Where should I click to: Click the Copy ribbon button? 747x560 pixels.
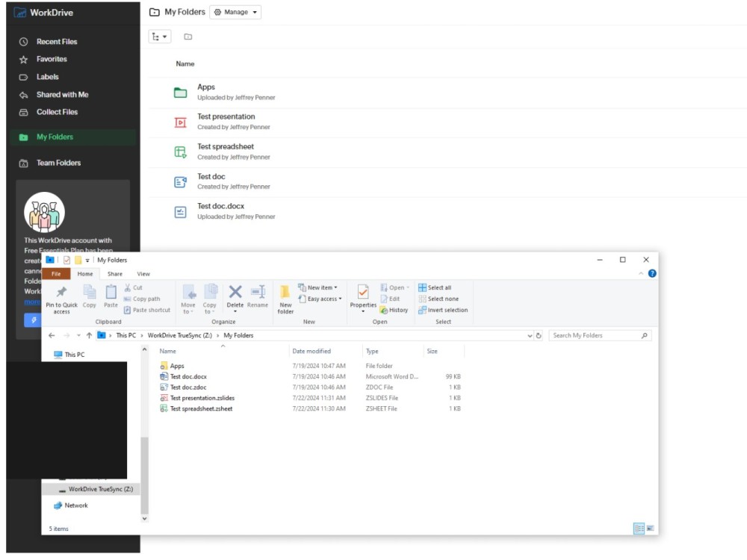(89, 296)
